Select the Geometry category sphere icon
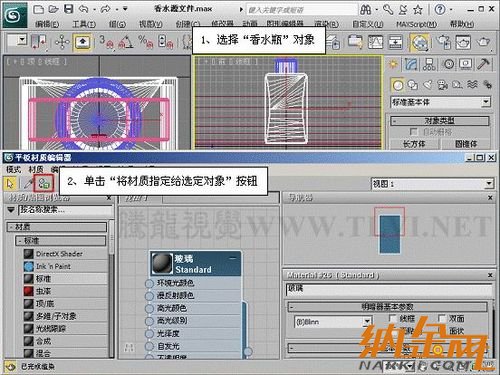Image resolution: width=500 pixels, height=375 pixels. pyautogui.click(x=397, y=85)
